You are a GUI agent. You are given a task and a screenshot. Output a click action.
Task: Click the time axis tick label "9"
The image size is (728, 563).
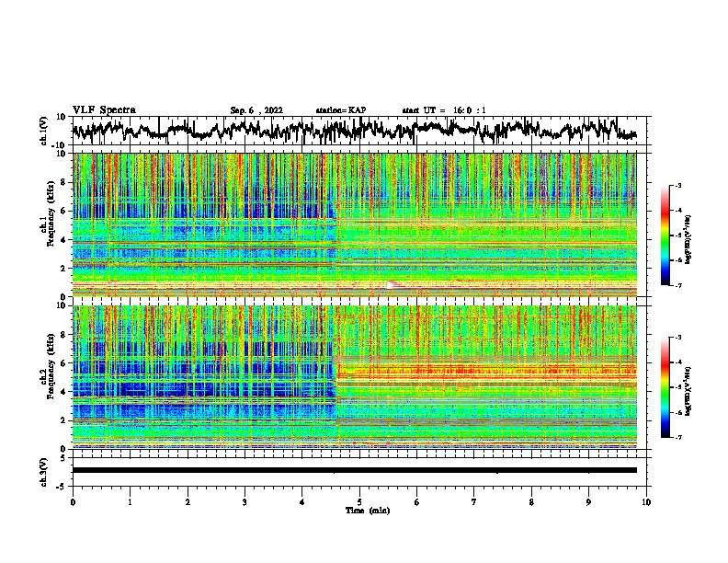pos(588,502)
